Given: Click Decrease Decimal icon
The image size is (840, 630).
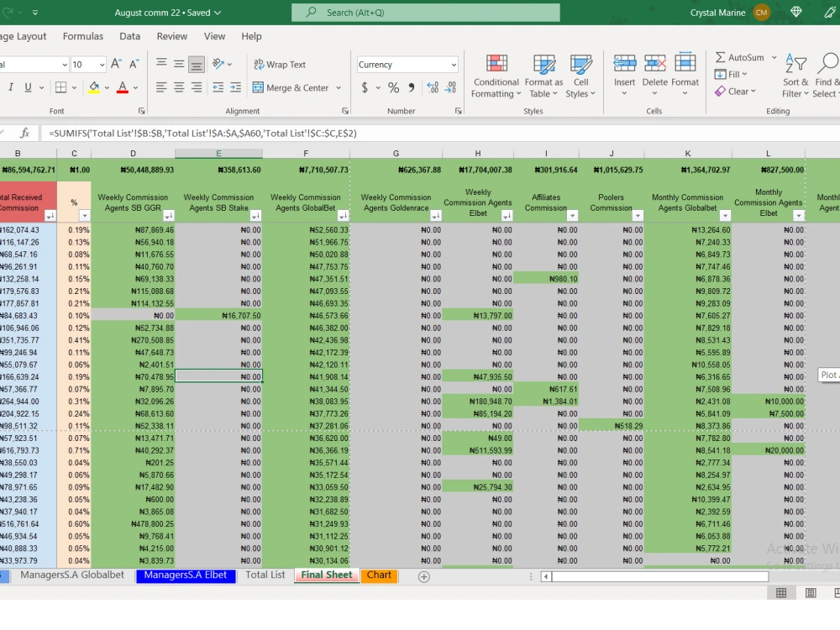Looking at the screenshot, I should click(450, 87).
